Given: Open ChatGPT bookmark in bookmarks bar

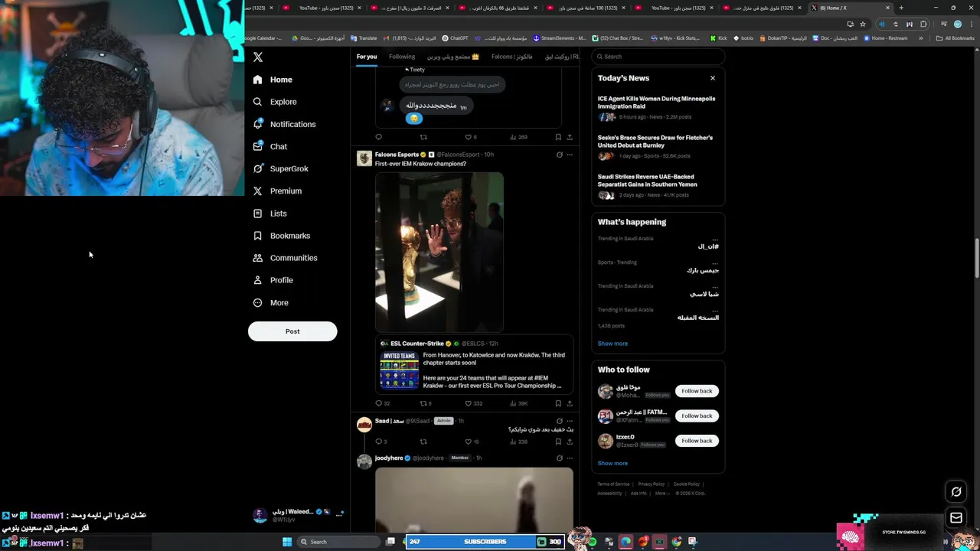Looking at the screenshot, I should click(x=455, y=37).
